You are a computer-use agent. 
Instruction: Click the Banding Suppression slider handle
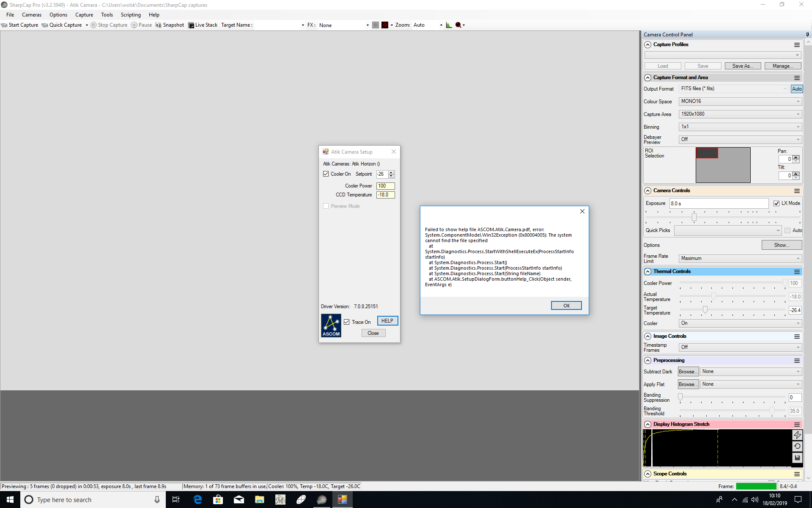[x=680, y=397]
